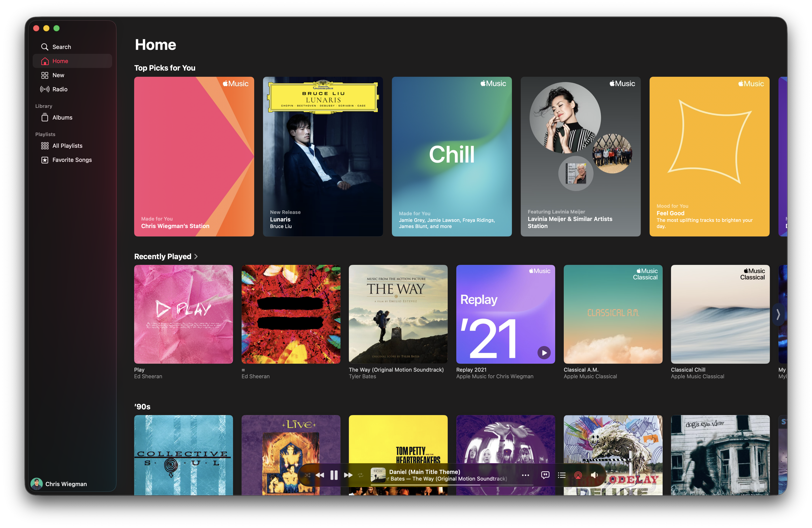The image size is (812, 528).
Task: Open the New section
Action: coord(72,75)
